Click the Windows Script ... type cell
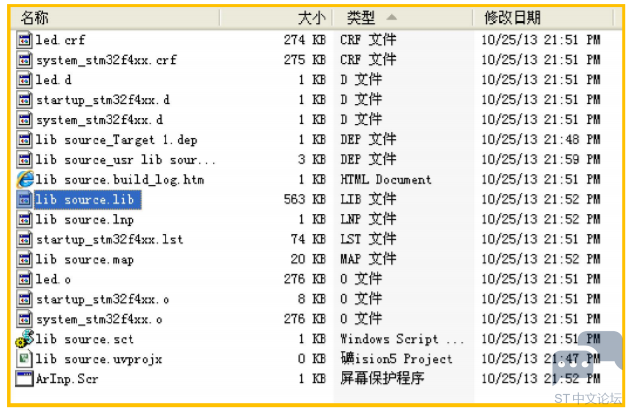Viewport: 631px width, 414px height. tap(402, 339)
